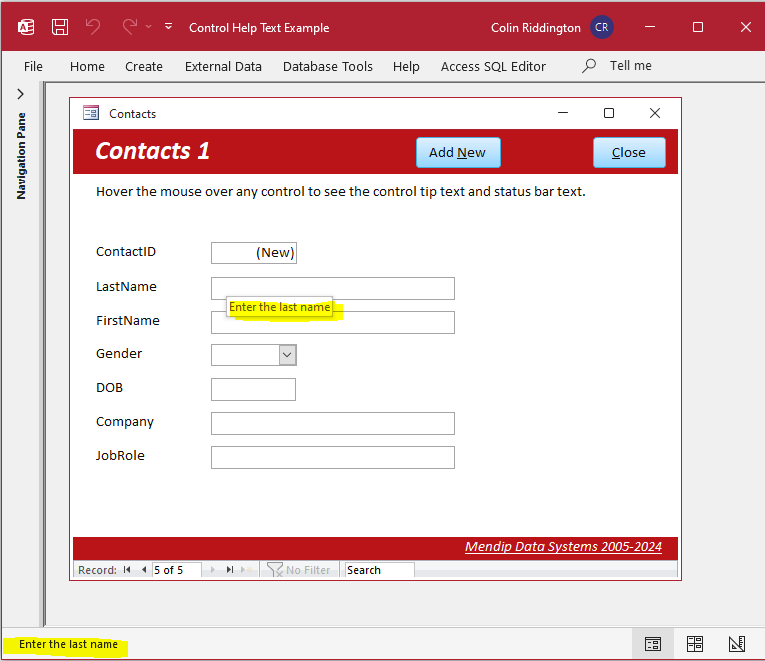Minimize the Contacts form window

[x=563, y=113]
